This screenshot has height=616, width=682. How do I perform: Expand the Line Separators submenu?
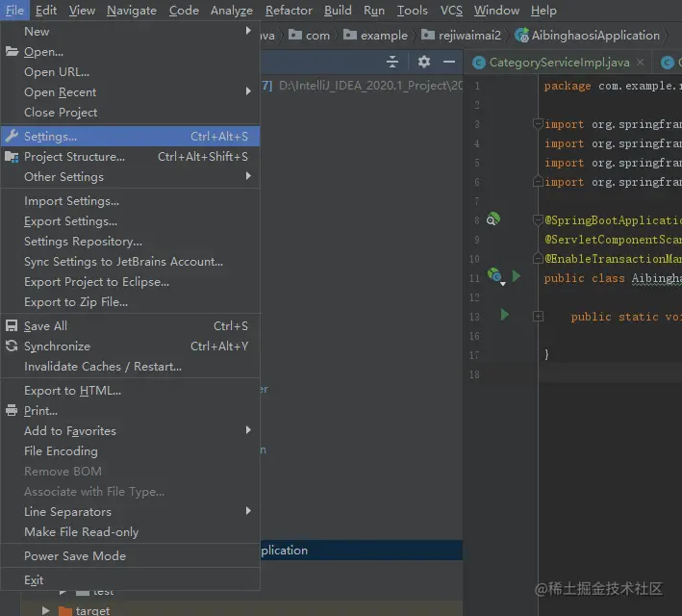(67, 511)
